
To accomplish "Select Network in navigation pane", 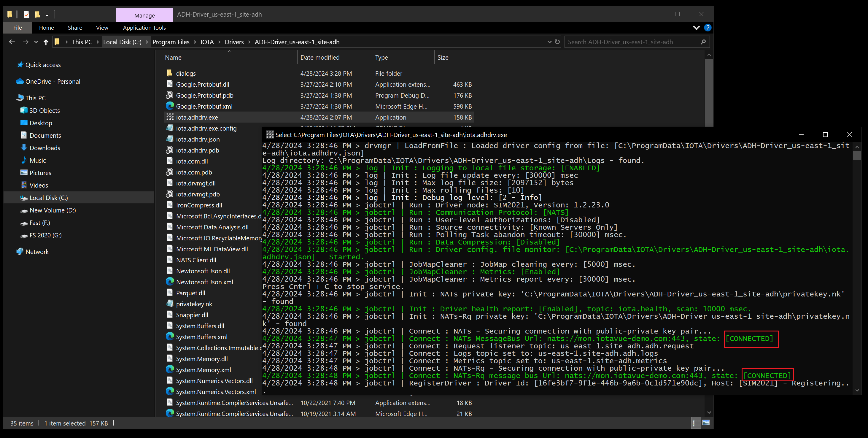I will click(x=37, y=252).
